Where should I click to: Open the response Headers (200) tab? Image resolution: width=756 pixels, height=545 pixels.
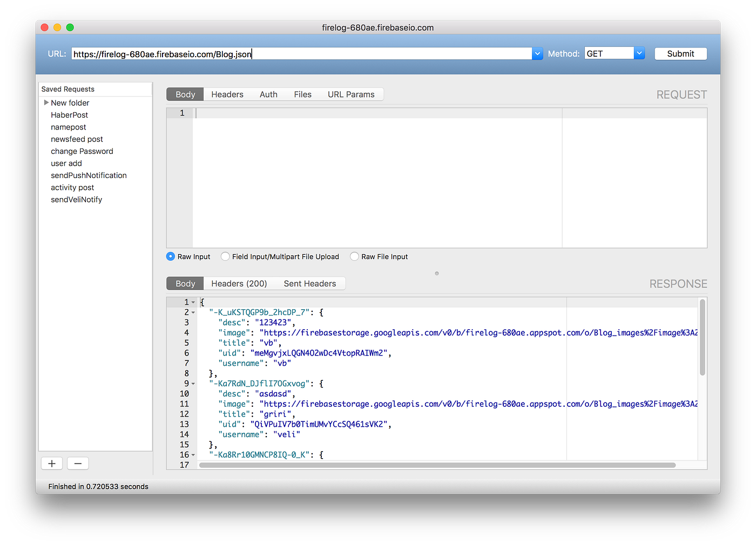click(239, 283)
